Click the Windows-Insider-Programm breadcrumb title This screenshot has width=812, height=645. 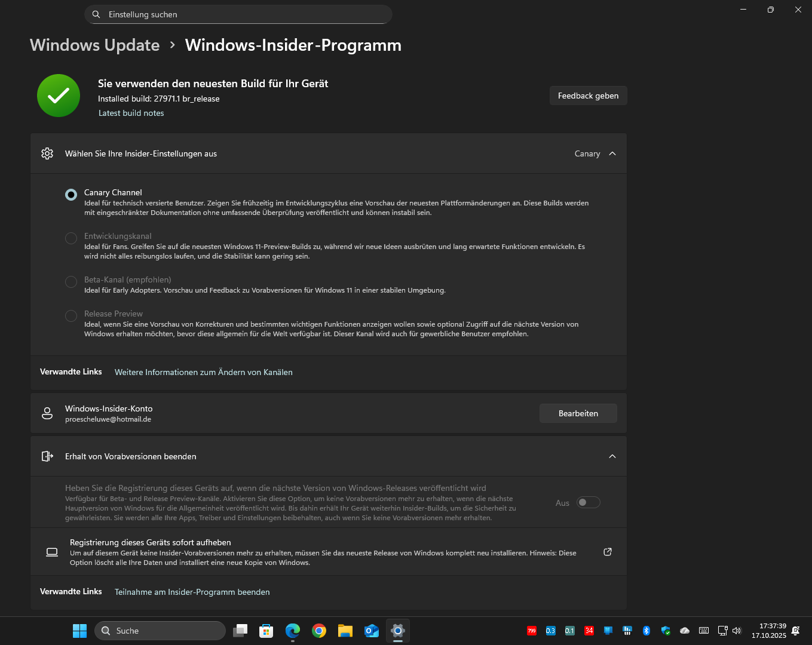(x=293, y=45)
